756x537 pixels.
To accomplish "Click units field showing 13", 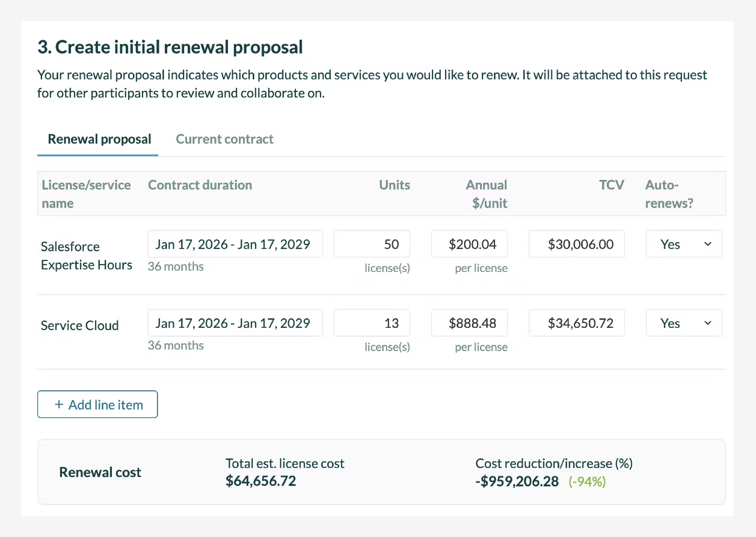I will (x=372, y=323).
